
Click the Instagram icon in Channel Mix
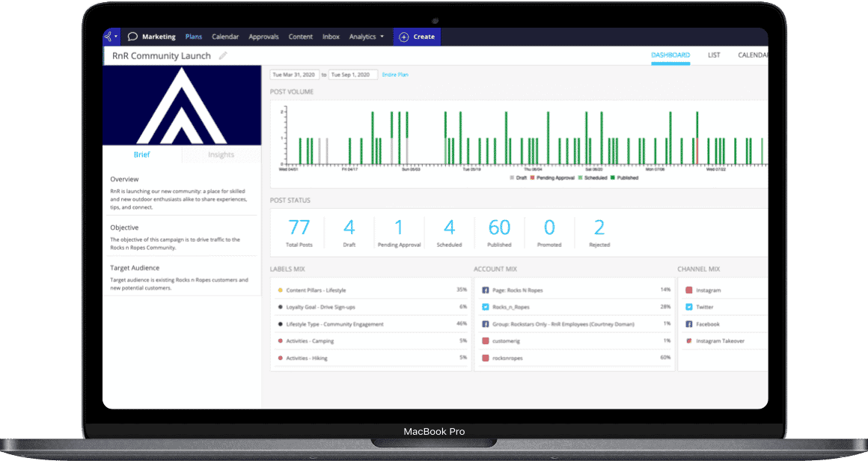click(688, 290)
